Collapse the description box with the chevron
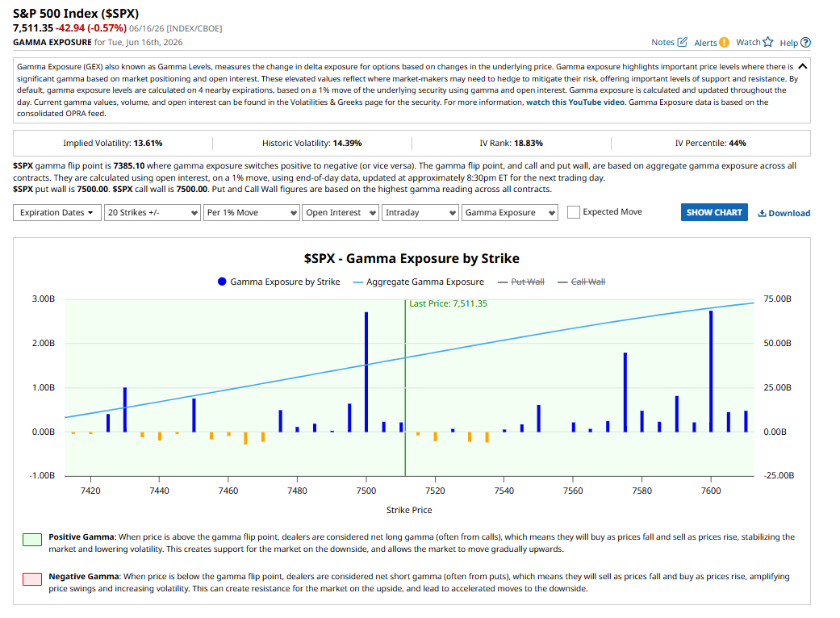 pyautogui.click(x=803, y=66)
